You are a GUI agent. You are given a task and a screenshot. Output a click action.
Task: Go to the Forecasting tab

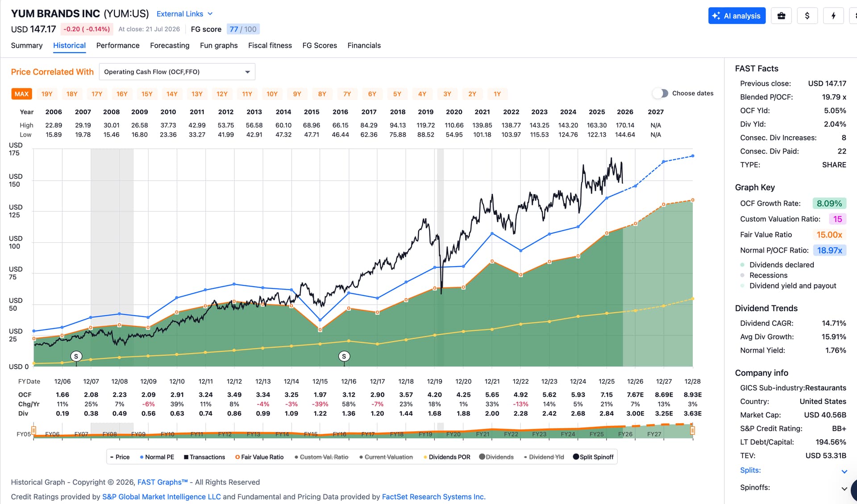170,46
